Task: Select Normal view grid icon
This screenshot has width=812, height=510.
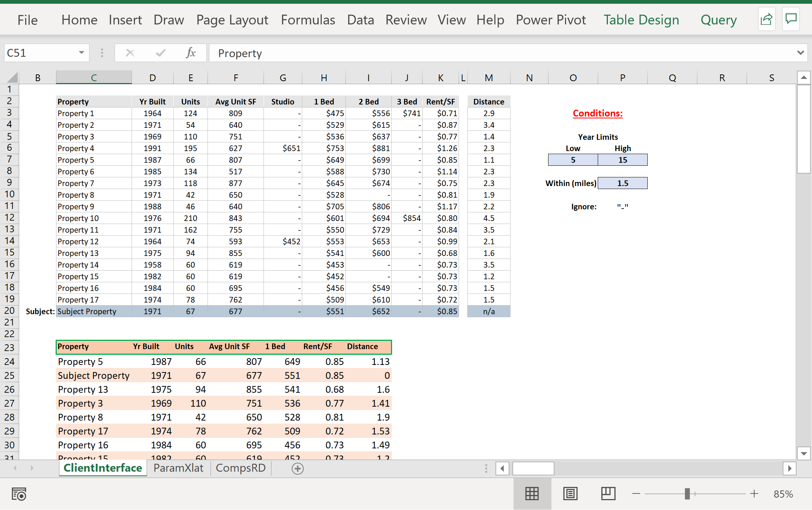Action: click(532, 494)
